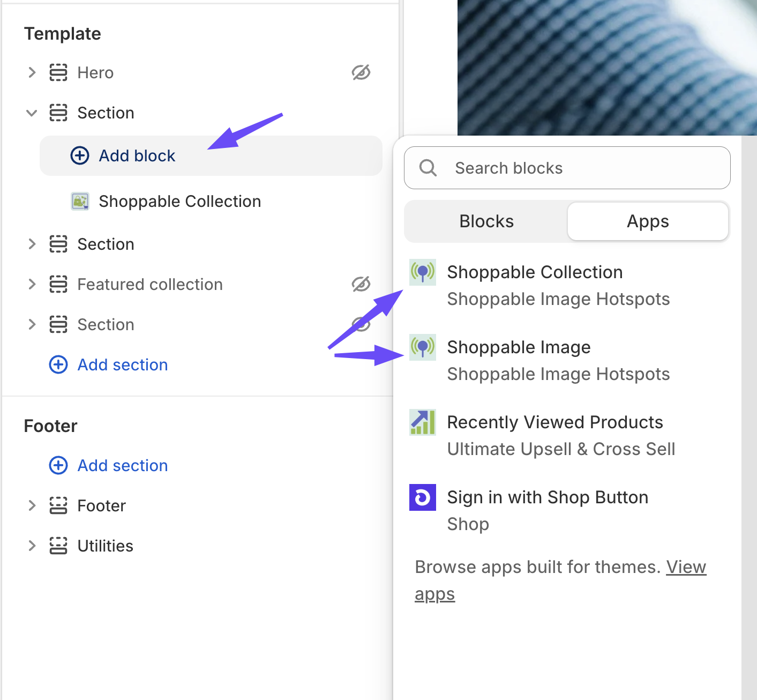The width and height of the screenshot is (757, 700).
Task: Expand the Utilities group
Action: [32, 546]
